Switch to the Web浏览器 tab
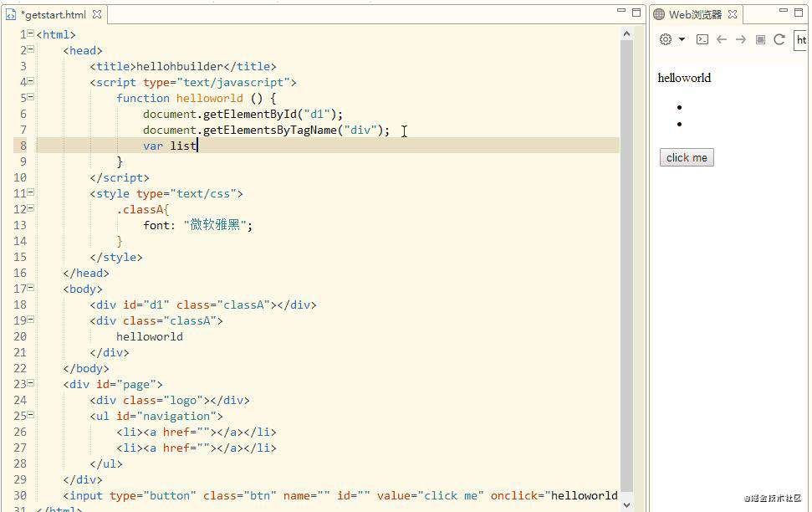This screenshot has height=512, width=812. [x=695, y=14]
